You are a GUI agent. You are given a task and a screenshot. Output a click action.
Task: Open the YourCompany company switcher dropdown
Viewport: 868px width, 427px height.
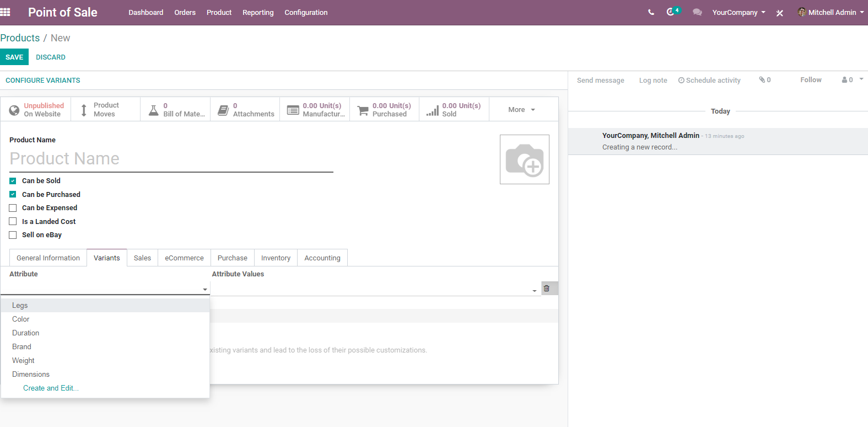coord(738,12)
